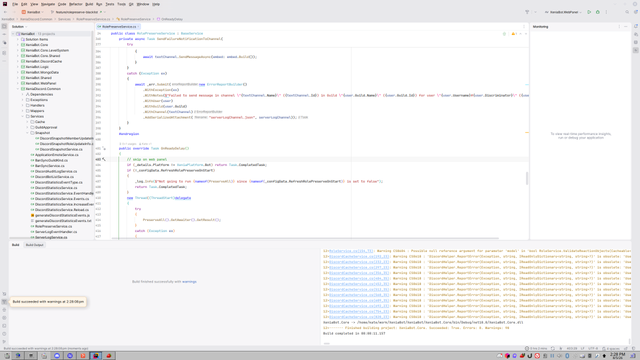
Task: Open the Notifications icon on right sidebar
Action: 636,27
